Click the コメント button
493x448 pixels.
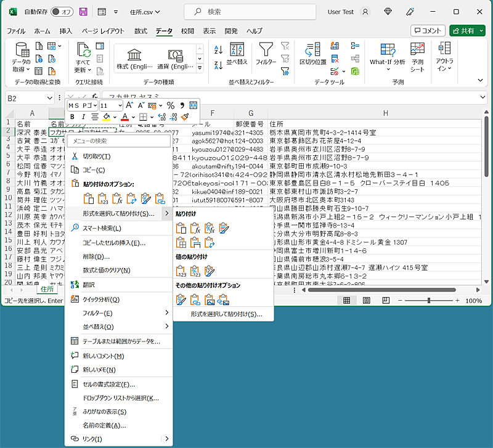(x=428, y=30)
